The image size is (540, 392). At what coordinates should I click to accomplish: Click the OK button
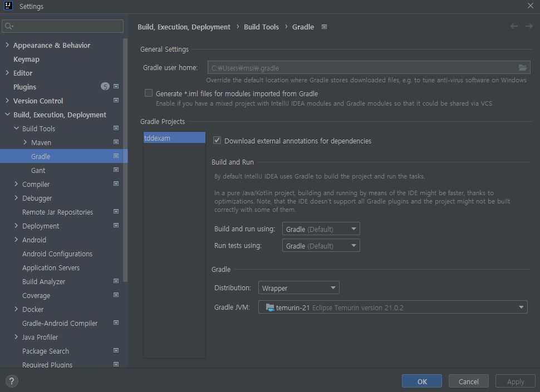[x=421, y=381]
